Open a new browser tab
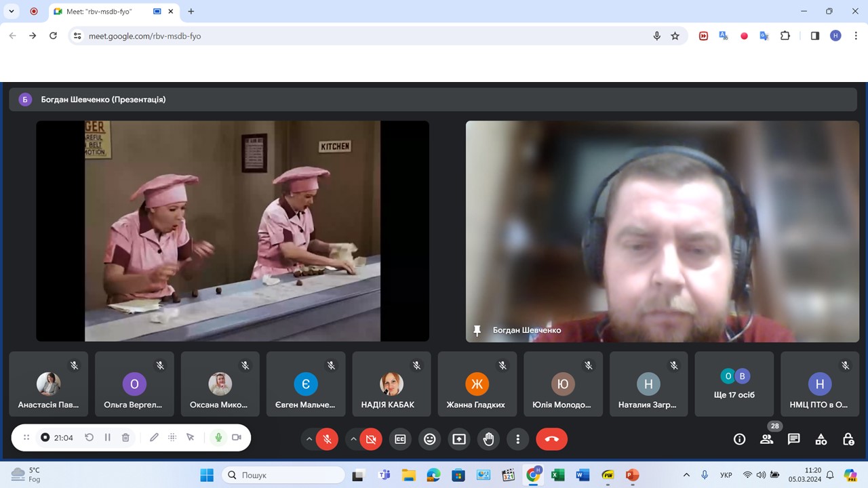The image size is (868, 488). [191, 12]
